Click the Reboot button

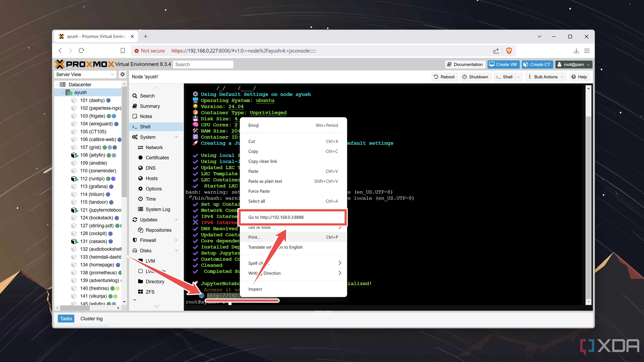(444, 77)
